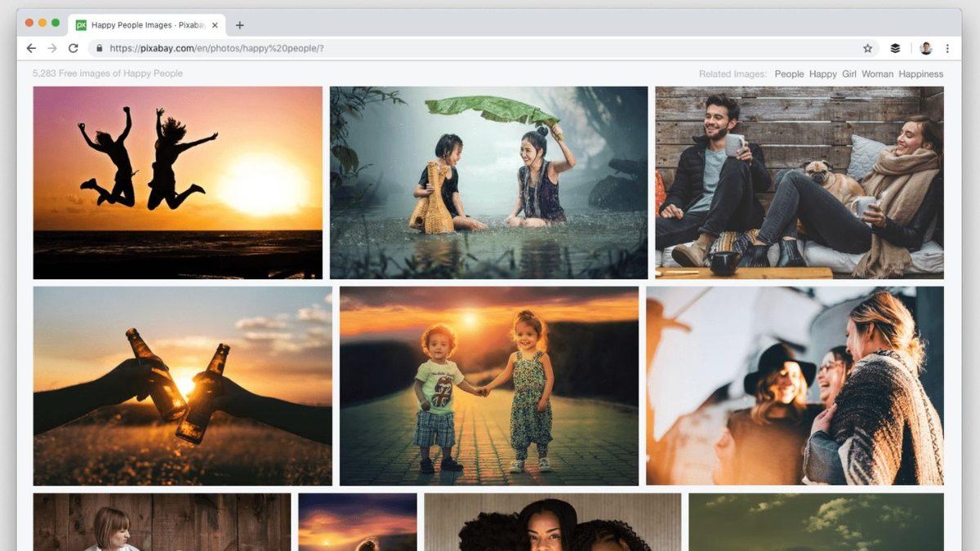Open the Happiness related images link
The height and width of the screenshot is (551, 980).
coord(921,73)
